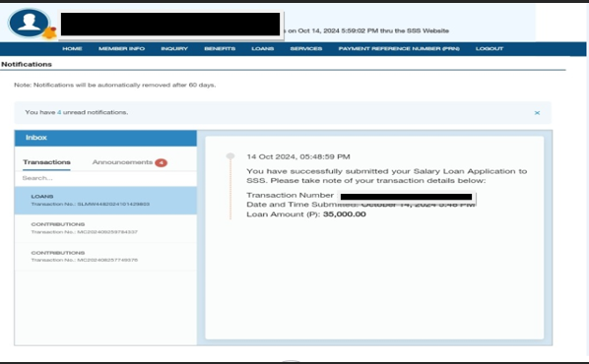Viewport: 589px width, 364px height.
Task: Click the inbox Search field
Action: click(105, 178)
